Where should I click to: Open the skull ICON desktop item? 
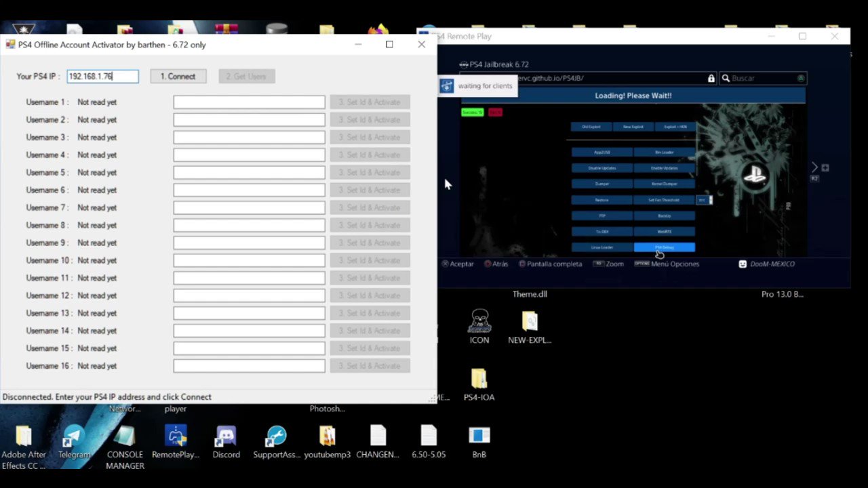click(x=479, y=327)
